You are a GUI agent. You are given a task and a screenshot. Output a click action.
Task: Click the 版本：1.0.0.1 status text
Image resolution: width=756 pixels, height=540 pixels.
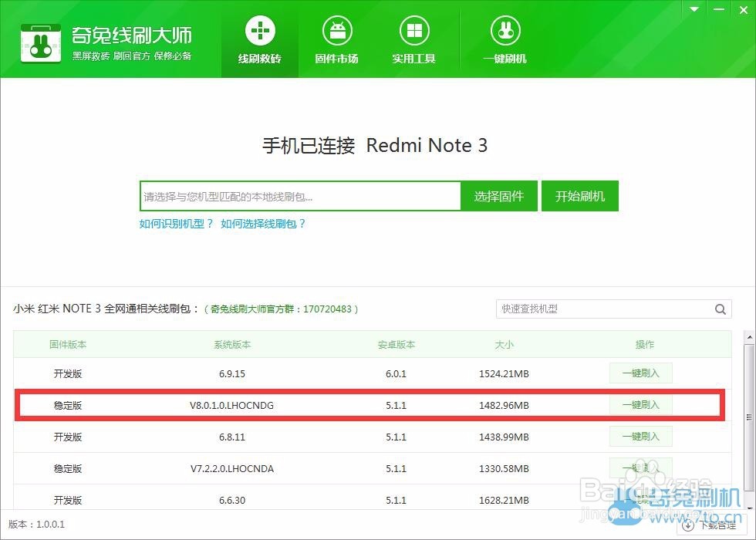pyautogui.click(x=37, y=524)
